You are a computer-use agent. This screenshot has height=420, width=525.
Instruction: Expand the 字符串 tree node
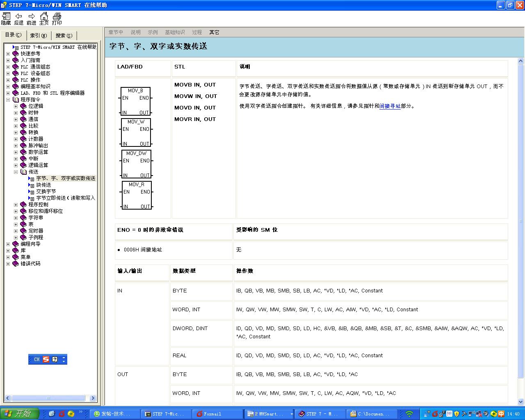point(16,218)
